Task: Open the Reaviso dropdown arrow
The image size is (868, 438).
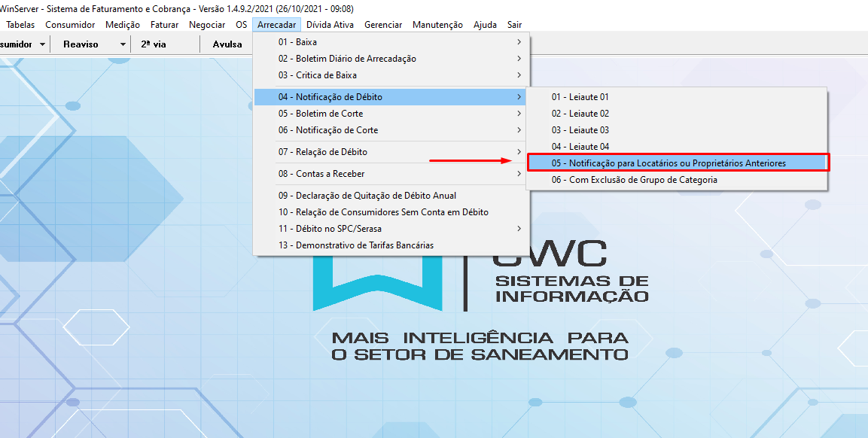Action: click(x=123, y=44)
